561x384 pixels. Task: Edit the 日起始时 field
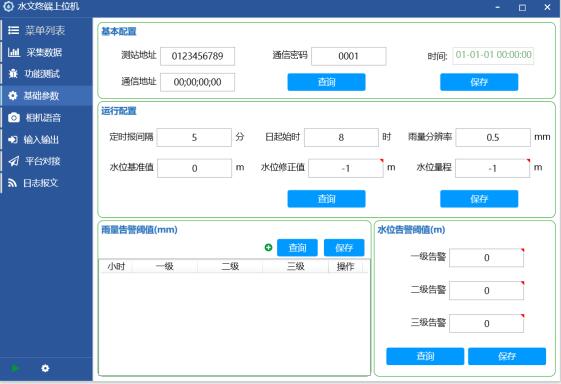coord(341,137)
